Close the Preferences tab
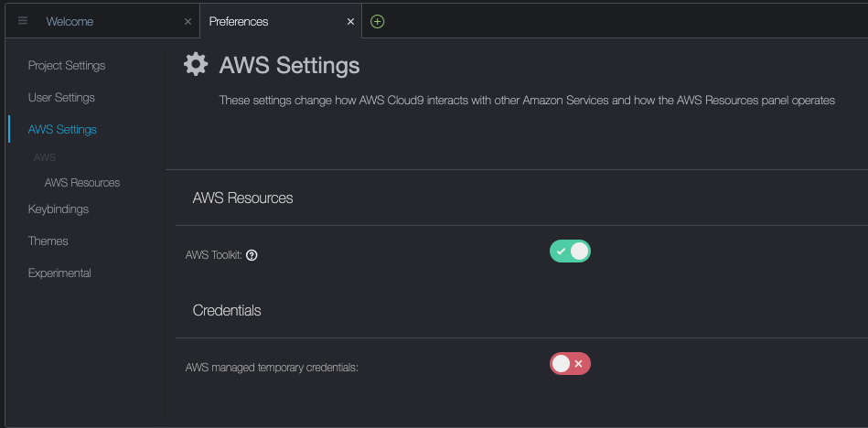The width and height of the screenshot is (868, 428). tap(350, 21)
